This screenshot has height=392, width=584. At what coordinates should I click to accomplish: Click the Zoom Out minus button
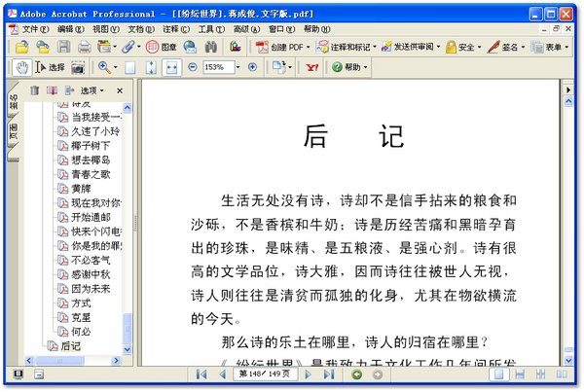coord(193,67)
